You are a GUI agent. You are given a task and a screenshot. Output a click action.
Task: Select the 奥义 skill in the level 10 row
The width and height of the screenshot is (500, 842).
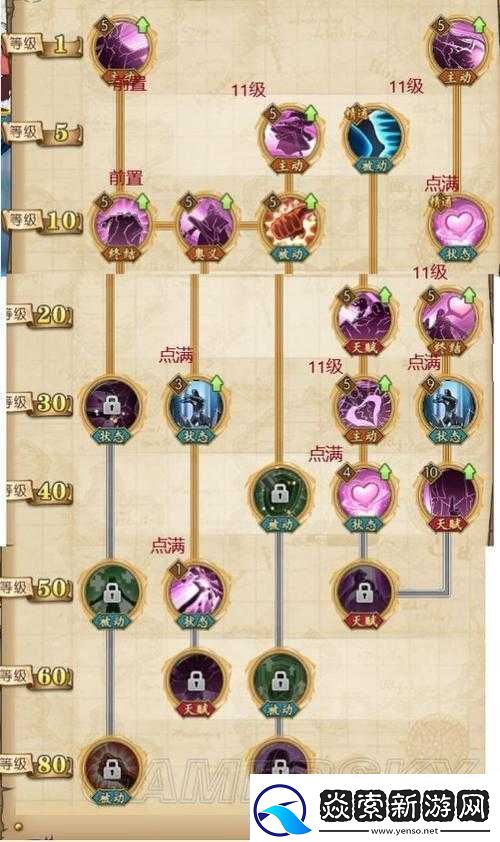point(206,226)
